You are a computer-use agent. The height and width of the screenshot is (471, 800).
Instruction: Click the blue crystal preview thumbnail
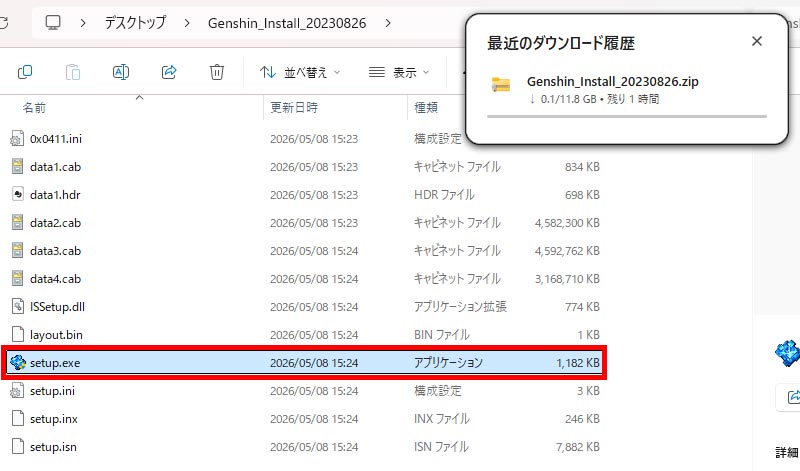[x=787, y=353]
